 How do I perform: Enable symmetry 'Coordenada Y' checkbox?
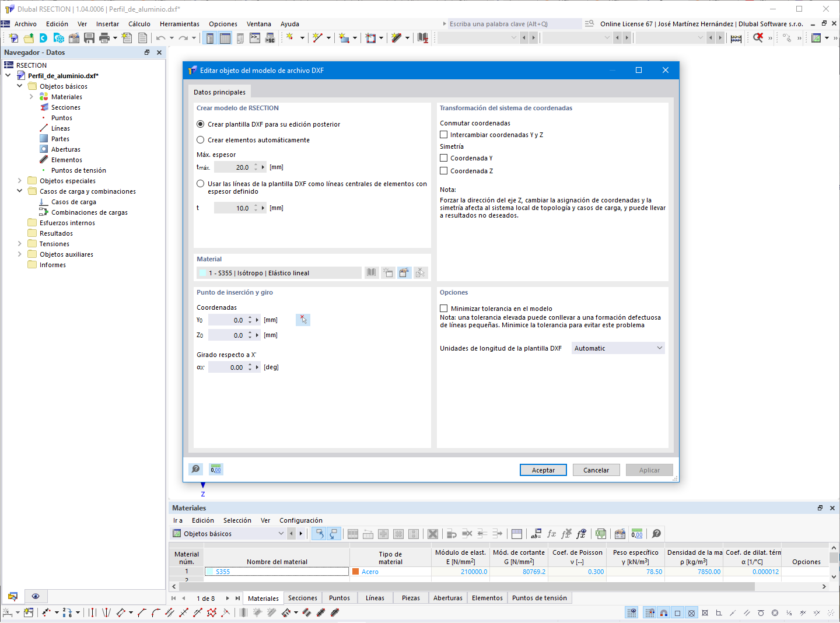pos(444,158)
